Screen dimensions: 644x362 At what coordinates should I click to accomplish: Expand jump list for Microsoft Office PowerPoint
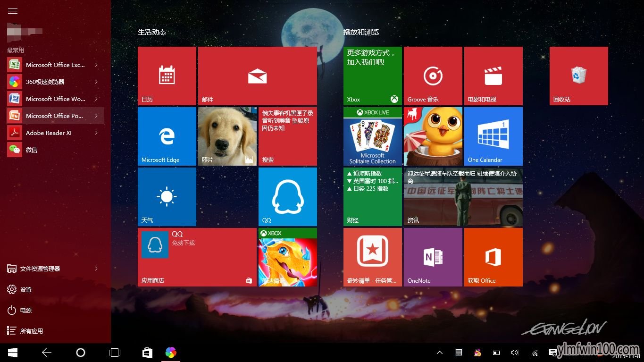coord(96,116)
